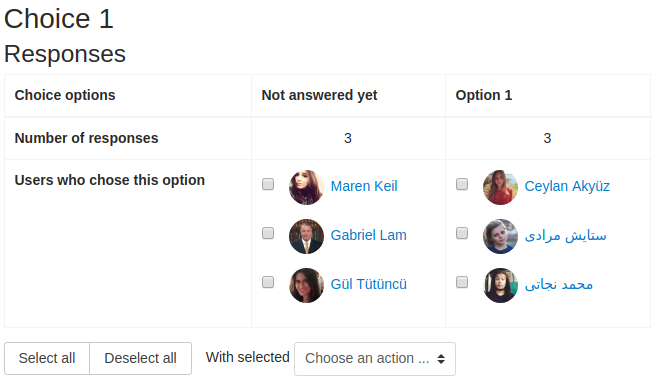This screenshot has height=382, width=652.
Task: Click Maren Keil's profile picture
Action: [306, 187]
